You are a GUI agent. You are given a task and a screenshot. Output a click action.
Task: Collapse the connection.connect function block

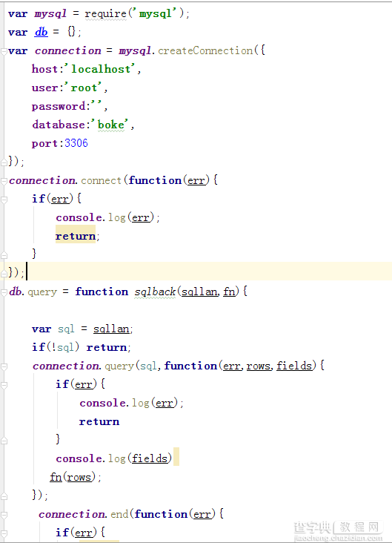click(x=4, y=181)
